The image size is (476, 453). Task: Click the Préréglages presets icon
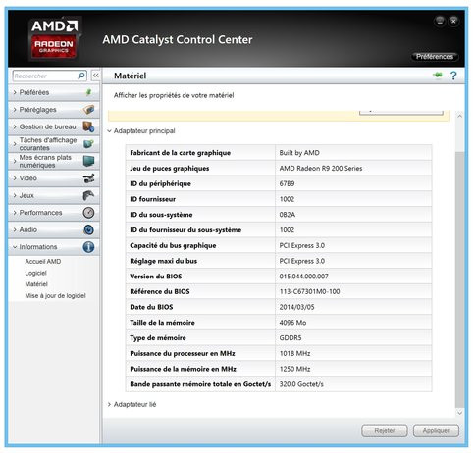pos(88,110)
